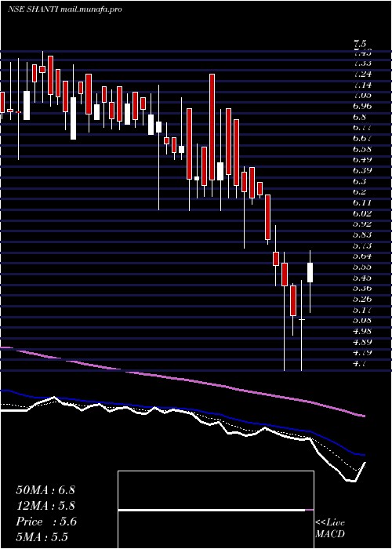Click the 6.77 price axis label
Viewport: 392px width, 549px height.
click(362, 128)
